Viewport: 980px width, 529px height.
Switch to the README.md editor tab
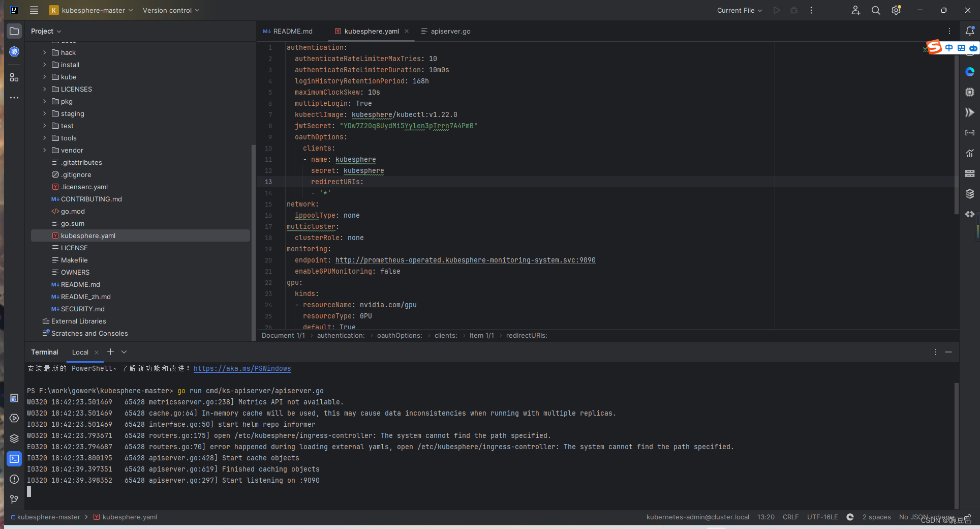(288, 31)
